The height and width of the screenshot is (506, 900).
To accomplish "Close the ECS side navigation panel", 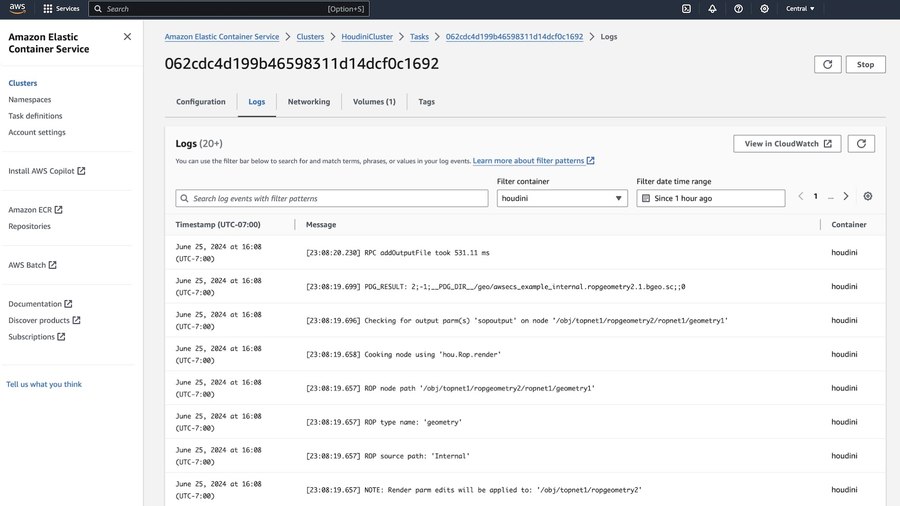I will coord(127,37).
